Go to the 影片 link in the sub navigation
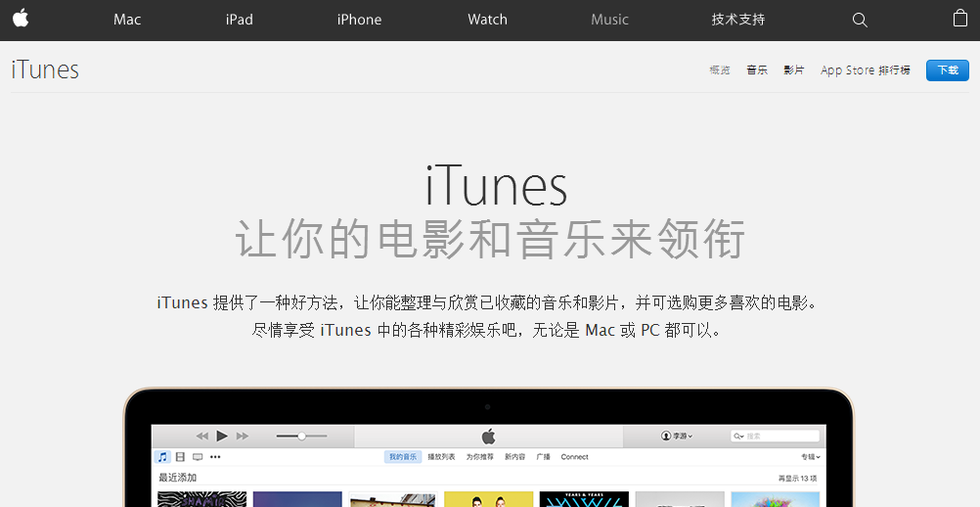The width and height of the screenshot is (980, 507). tap(794, 70)
